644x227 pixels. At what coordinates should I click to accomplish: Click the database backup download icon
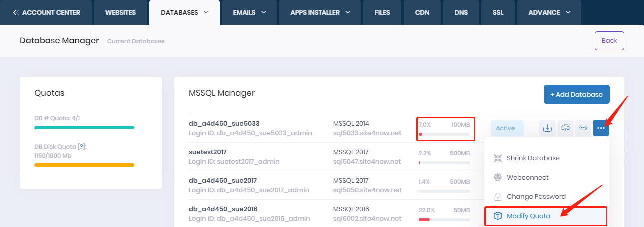(547, 128)
